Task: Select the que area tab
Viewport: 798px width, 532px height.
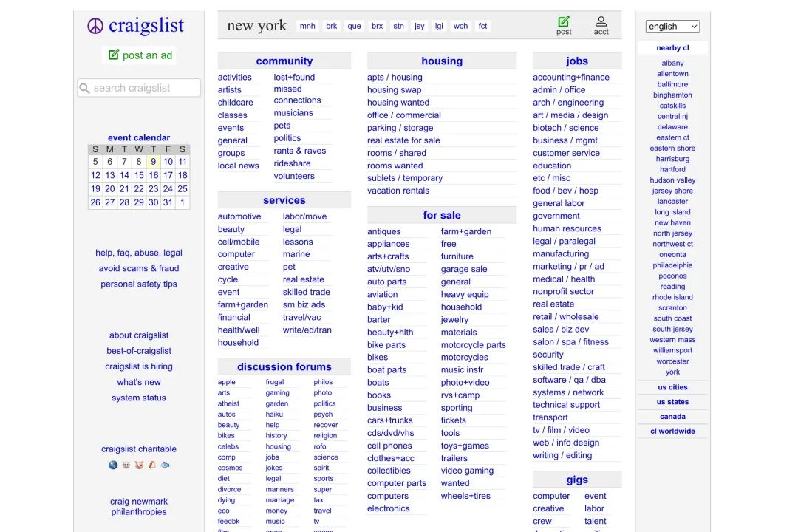Action: [354, 26]
